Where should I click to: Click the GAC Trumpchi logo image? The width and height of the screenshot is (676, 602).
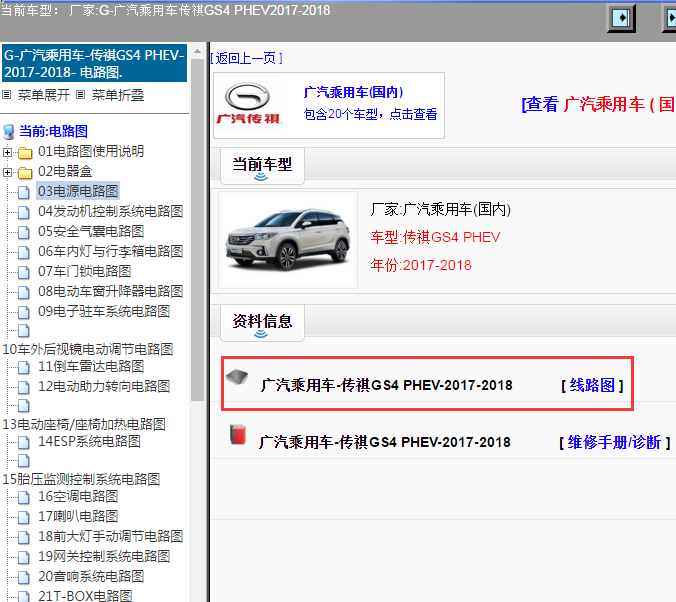[x=248, y=103]
